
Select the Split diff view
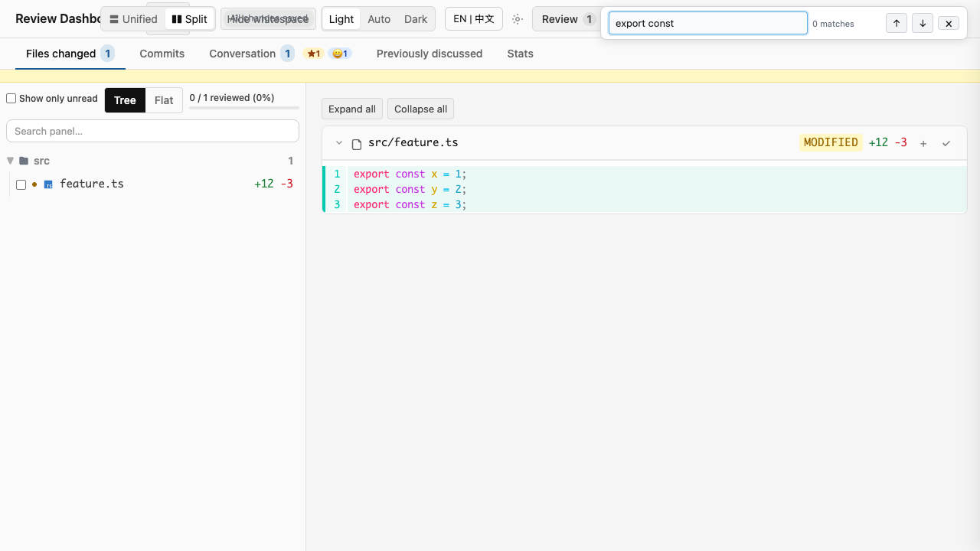pos(189,19)
